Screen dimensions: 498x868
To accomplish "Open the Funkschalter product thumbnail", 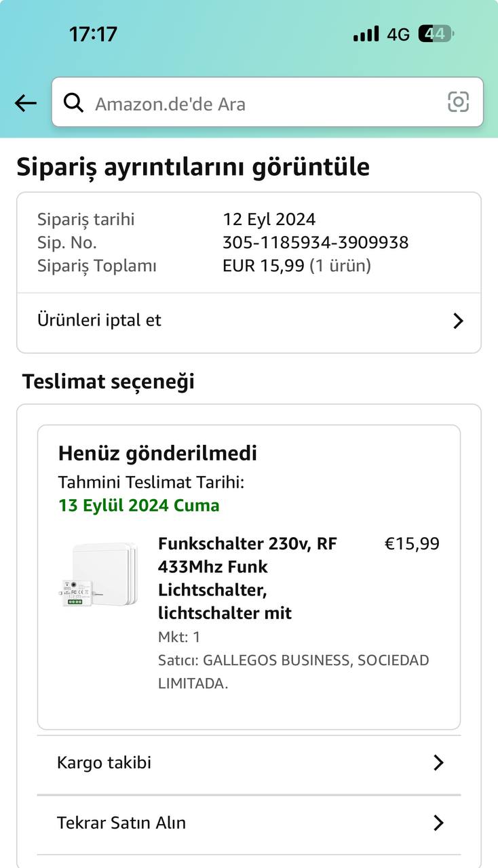I will click(99, 574).
